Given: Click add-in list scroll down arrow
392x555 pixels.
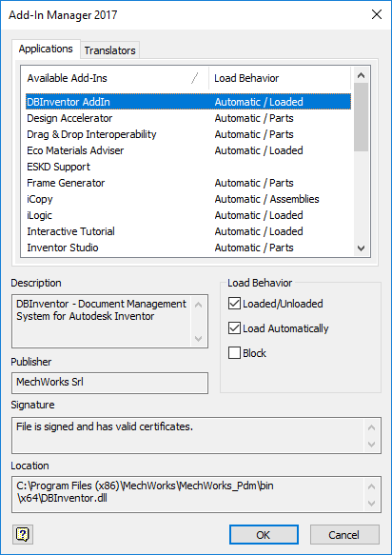Looking at the screenshot, I should point(361,248).
